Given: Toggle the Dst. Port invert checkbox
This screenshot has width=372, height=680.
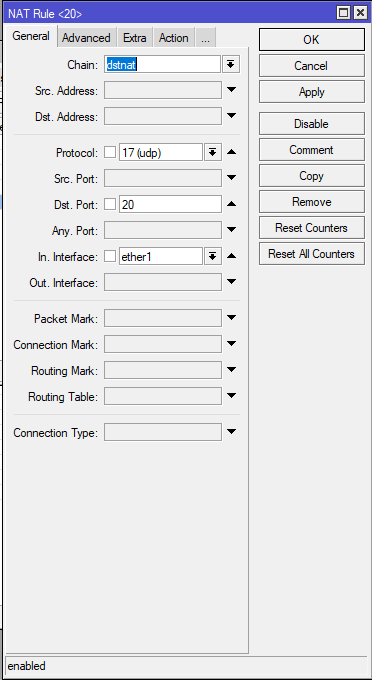Looking at the screenshot, I should 110,204.
